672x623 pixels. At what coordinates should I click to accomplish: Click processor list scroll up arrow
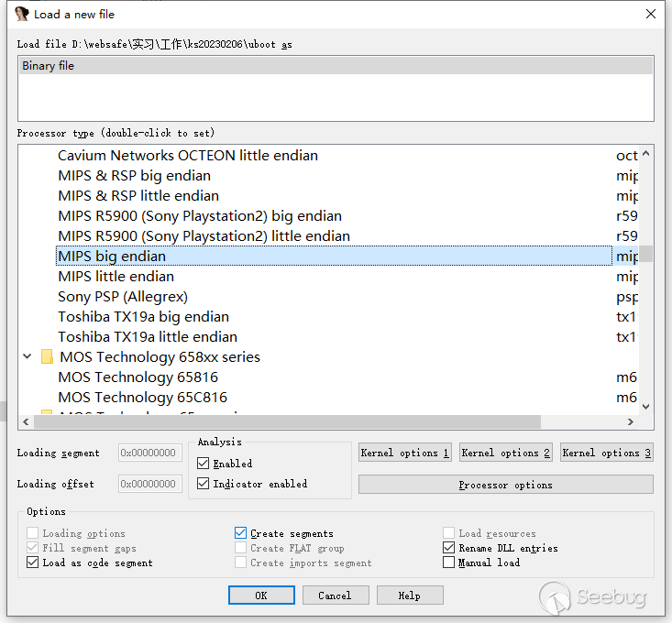(x=645, y=153)
